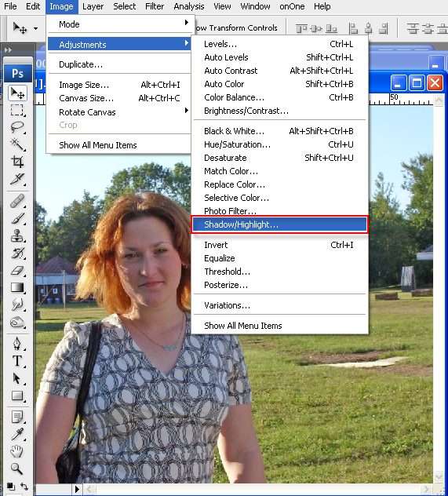448x496 pixels.
Task: Swap foreground and background colors arrow
Action: [24, 486]
